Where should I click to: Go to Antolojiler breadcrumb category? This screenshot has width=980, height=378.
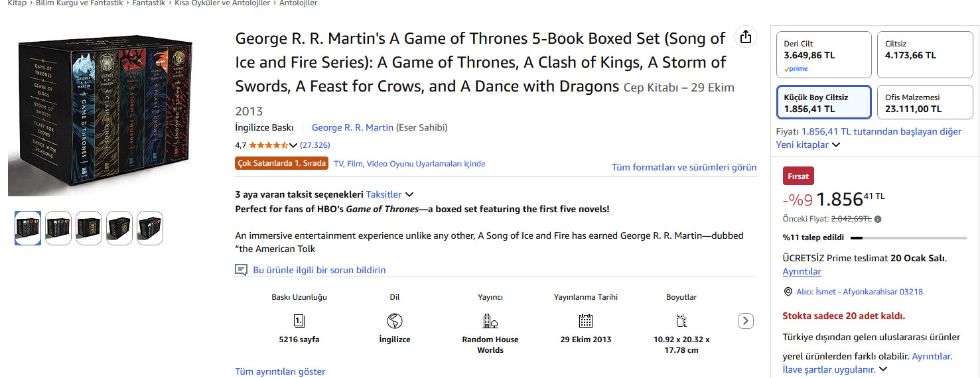298,3
